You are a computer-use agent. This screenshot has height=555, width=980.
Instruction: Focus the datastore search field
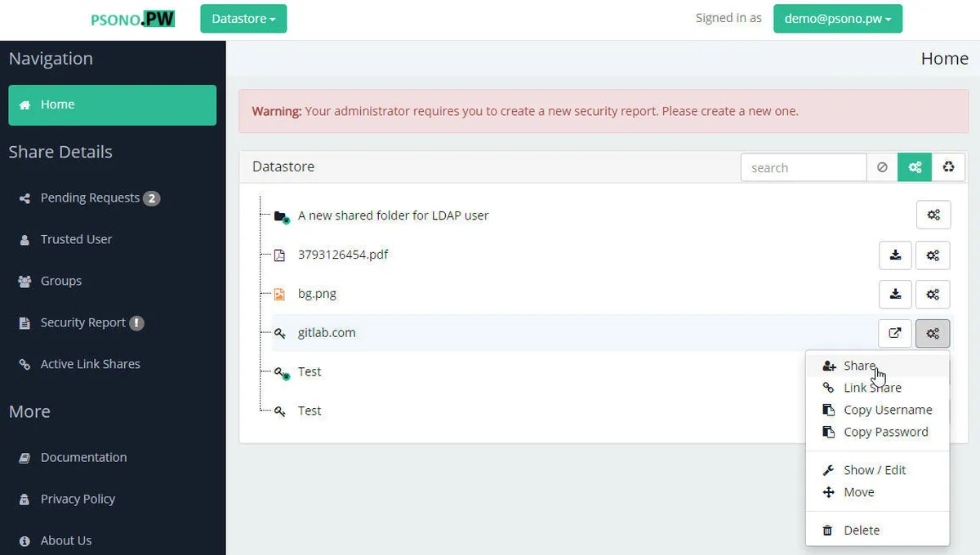[804, 167]
